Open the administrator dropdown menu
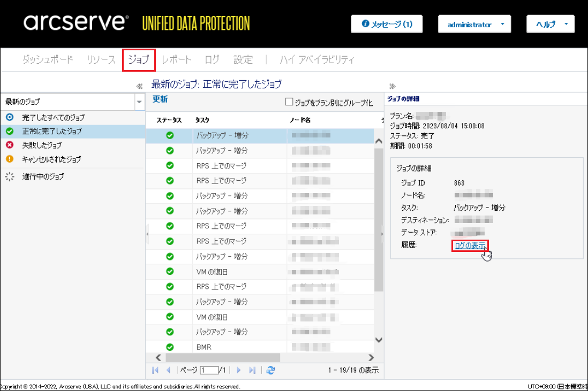Image resolution: width=588 pixels, height=391 pixels. coord(474,25)
